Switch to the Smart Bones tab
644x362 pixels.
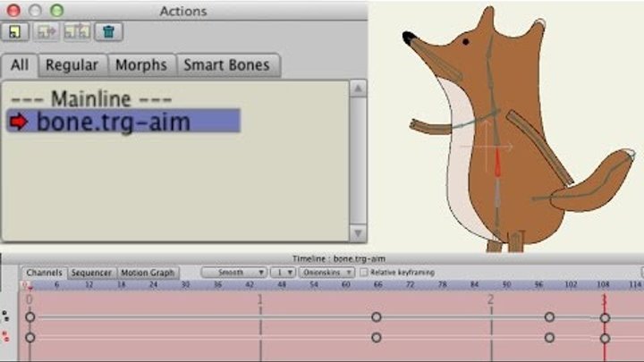tap(227, 65)
